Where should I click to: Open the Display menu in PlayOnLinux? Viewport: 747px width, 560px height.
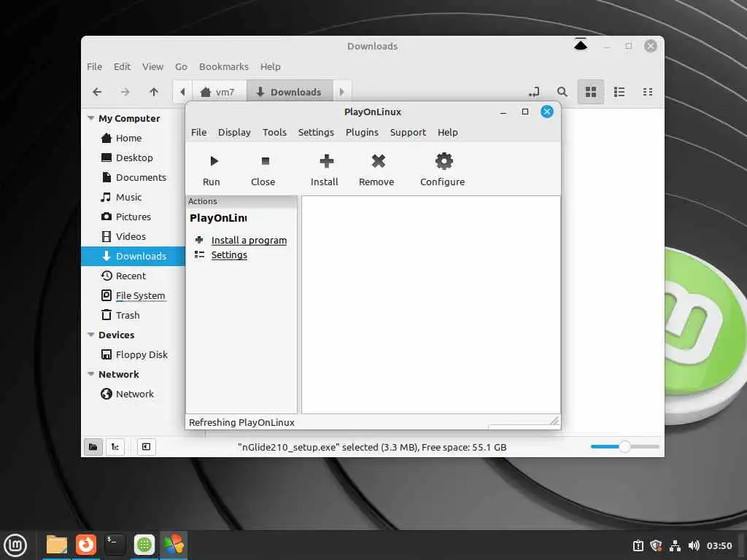coord(234,133)
